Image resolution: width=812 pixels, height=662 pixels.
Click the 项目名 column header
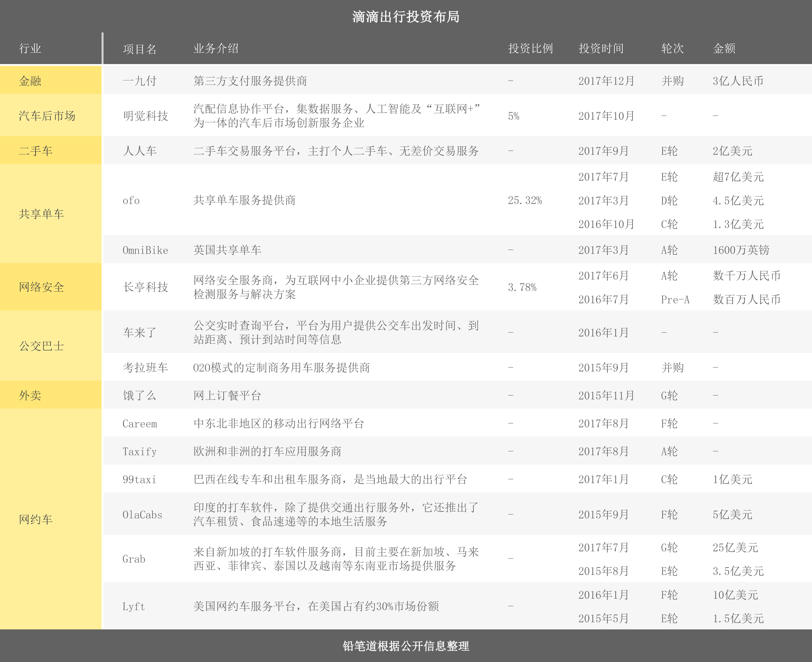click(140, 49)
